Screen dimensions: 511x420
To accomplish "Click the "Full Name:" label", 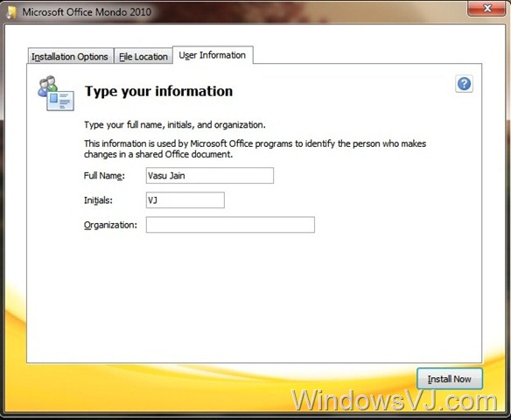I will tap(104, 176).
